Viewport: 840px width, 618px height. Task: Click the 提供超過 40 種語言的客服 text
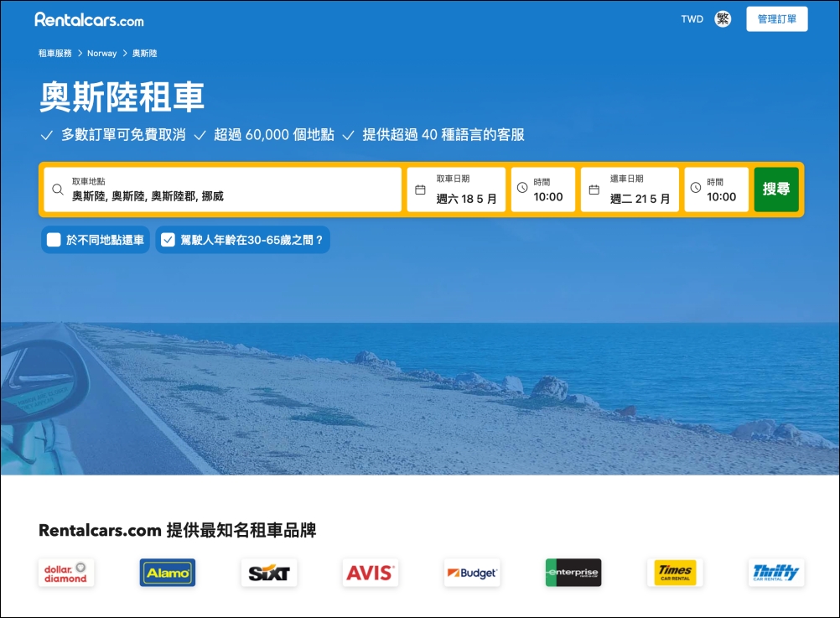pos(443,134)
